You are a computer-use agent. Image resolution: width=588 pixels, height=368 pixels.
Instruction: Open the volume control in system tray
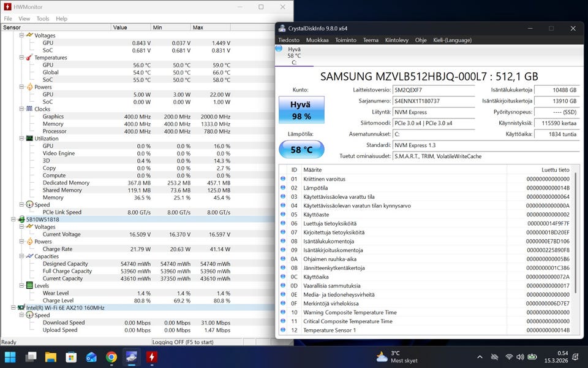[520, 357]
